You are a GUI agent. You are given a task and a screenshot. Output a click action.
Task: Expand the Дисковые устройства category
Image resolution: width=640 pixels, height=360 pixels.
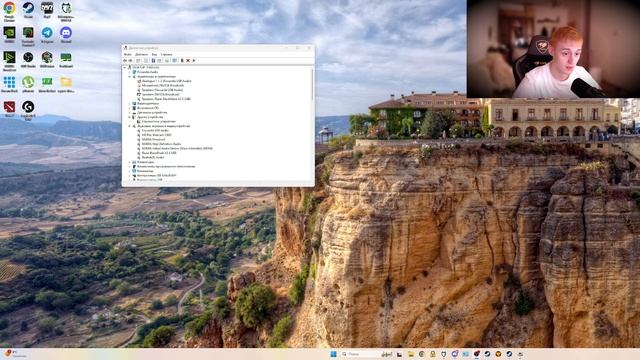130,112
